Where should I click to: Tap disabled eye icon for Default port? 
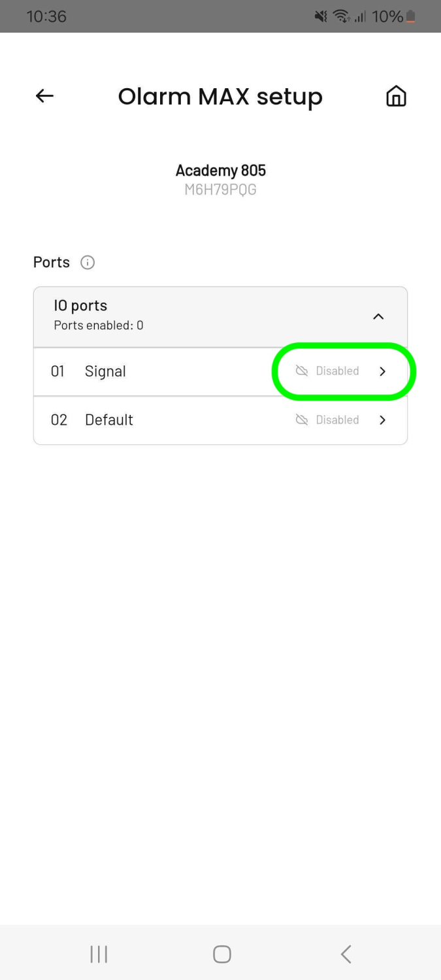click(x=302, y=420)
